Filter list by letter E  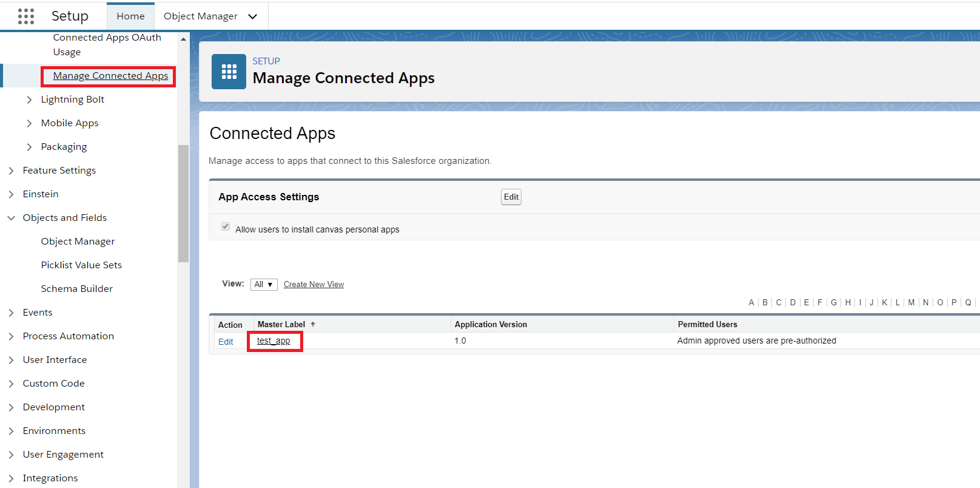coord(807,302)
